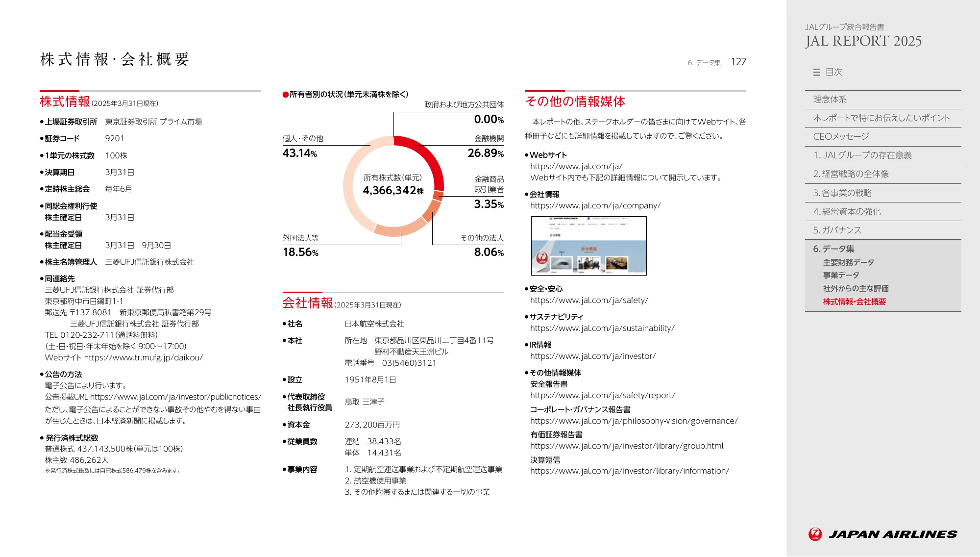Click JAL REPORT 2025 title
Image resolution: width=980 pixels, height=557 pixels.
(x=863, y=41)
